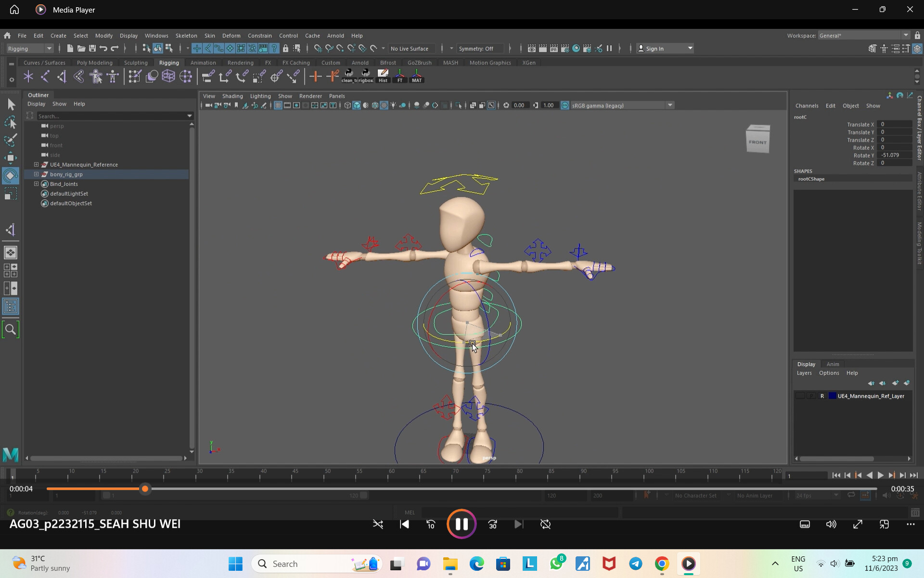This screenshot has height=578, width=924.
Task: Expand the Bind_Joints node in the Outliner
Action: tap(36, 184)
